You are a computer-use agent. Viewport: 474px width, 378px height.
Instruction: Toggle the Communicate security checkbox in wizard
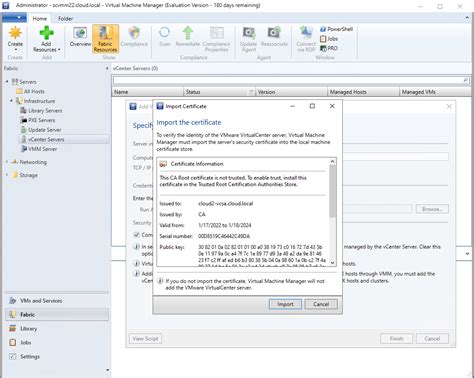pos(136,235)
